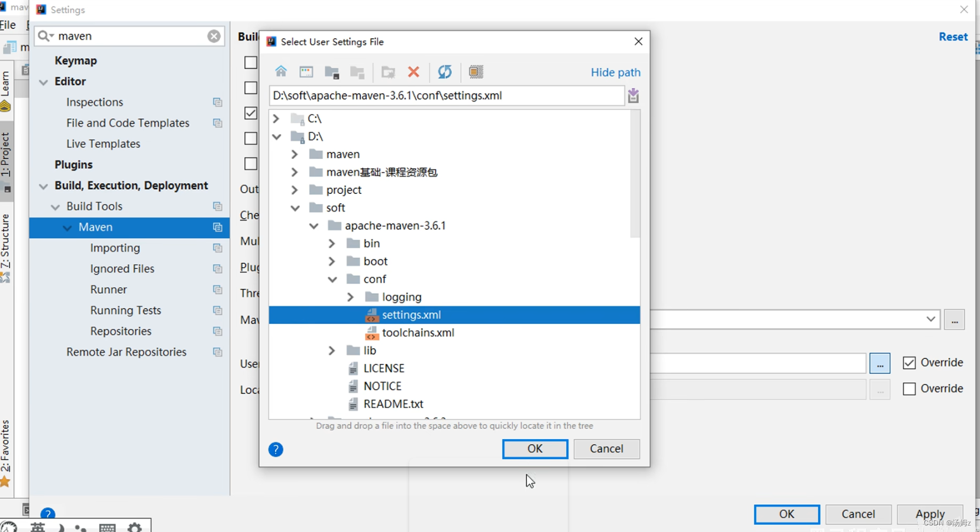The height and width of the screenshot is (532, 980).
Task: Click the Module directory toolbar icon
Action: (x=357, y=72)
